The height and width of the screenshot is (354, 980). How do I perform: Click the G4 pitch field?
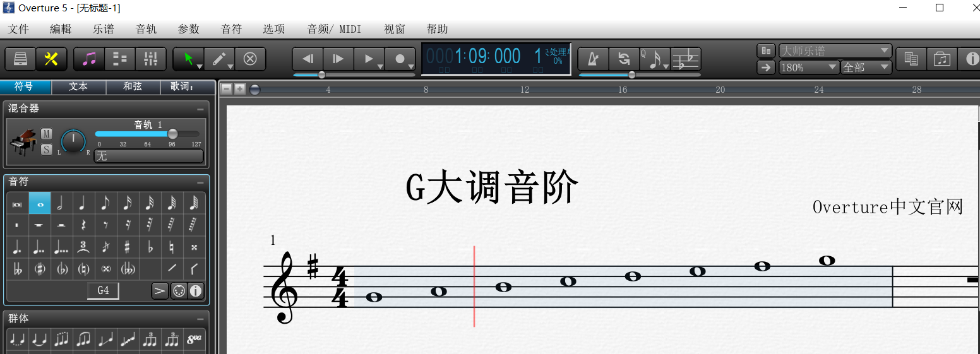click(x=103, y=291)
